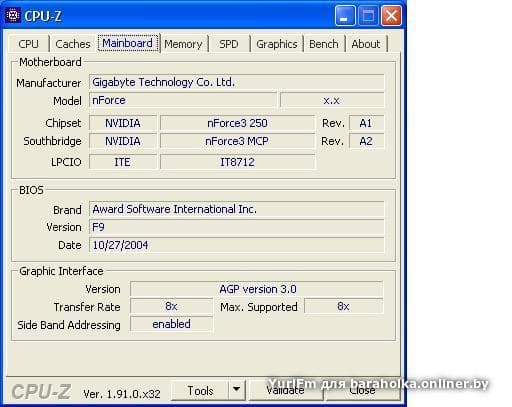The width and height of the screenshot is (512, 407).
Task: Select the nForce3 MCP southbridge value
Action: tap(237, 141)
